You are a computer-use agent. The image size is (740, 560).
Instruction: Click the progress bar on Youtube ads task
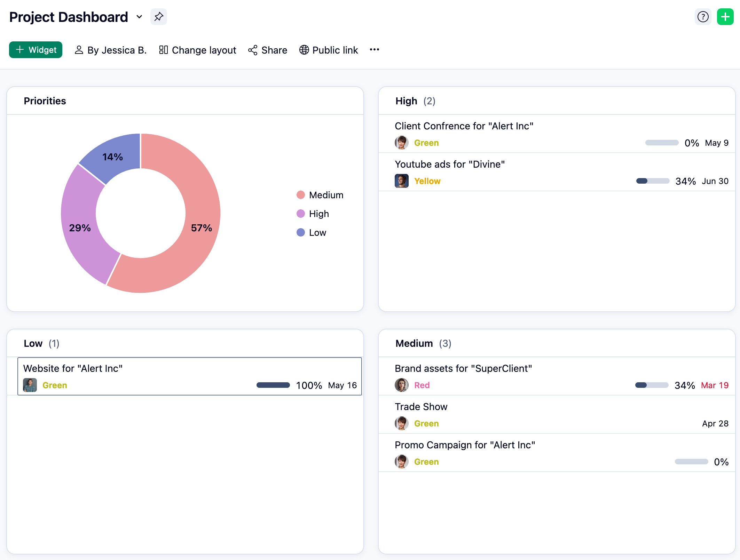click(652, 181)
